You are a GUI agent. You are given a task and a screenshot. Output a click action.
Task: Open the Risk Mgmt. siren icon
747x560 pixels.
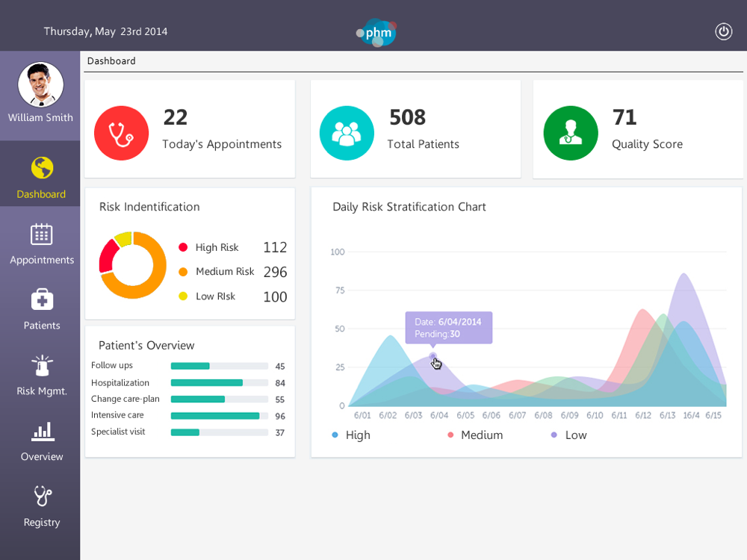pos(42,366)
